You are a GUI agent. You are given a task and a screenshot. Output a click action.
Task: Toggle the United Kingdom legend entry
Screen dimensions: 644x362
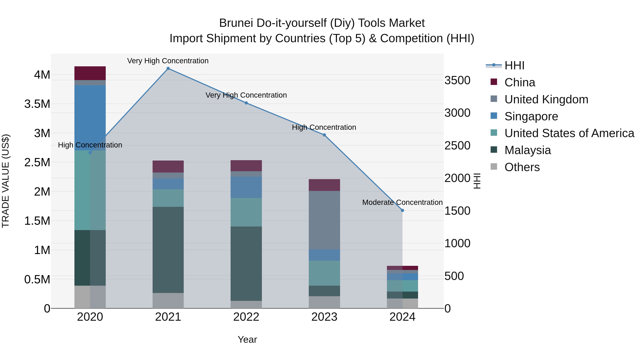539,99
